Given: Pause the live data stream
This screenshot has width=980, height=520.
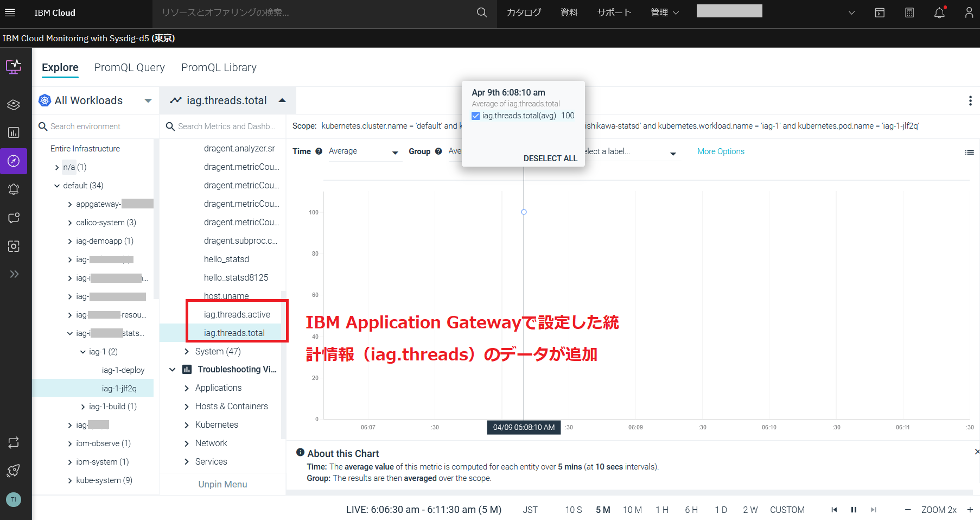Looking at the screenshot, I should tap(854, 510).
